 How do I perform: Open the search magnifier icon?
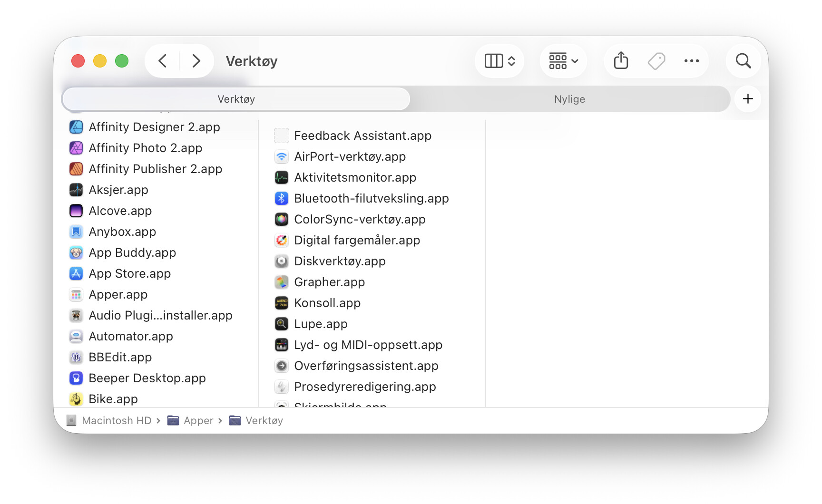[743, 61]
